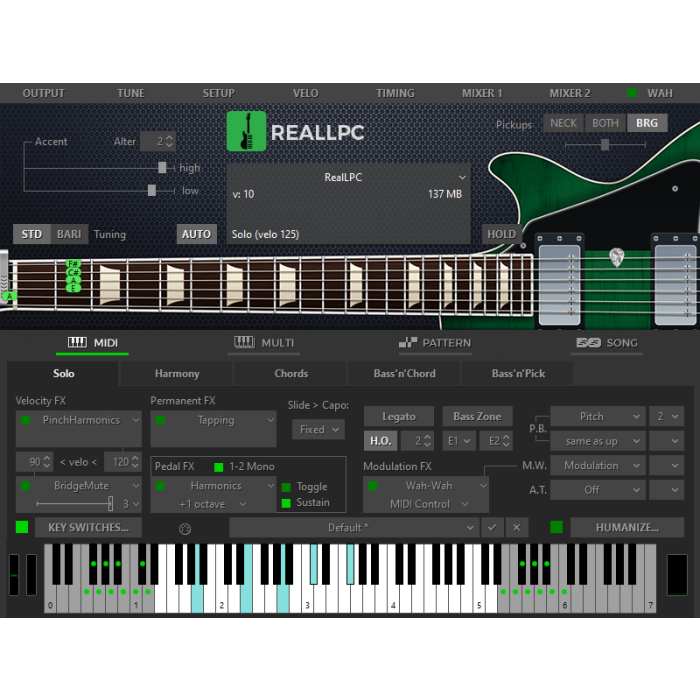
Task: Open the Fixed slide/capo dropdown
Action: pyautogui.click(x=318, y=429)
